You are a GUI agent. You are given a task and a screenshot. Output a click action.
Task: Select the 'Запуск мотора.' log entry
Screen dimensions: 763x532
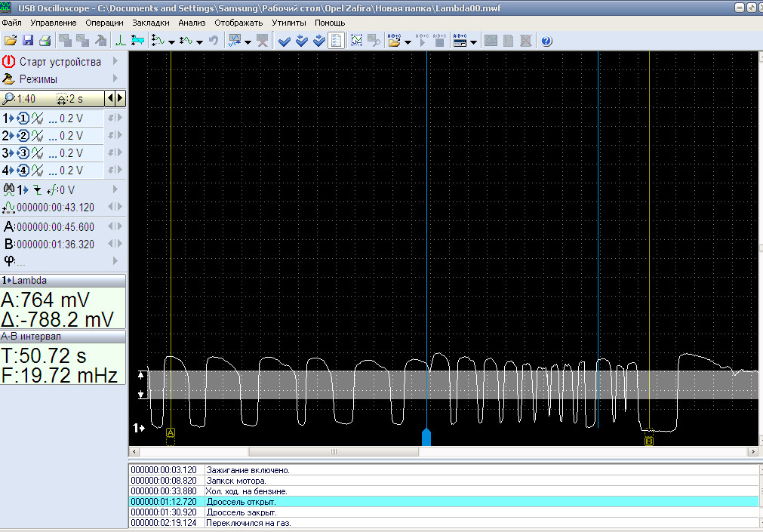click(236, 480)
